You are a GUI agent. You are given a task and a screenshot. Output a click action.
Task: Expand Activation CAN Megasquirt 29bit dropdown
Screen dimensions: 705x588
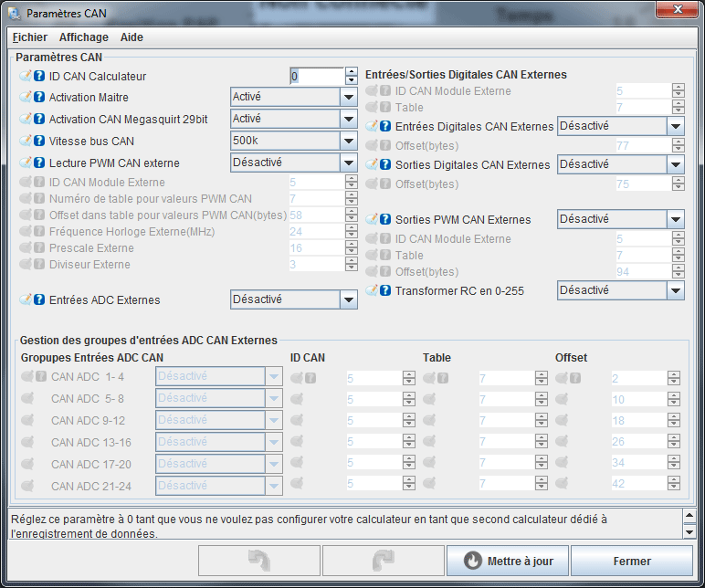click(x=348, y=119)
